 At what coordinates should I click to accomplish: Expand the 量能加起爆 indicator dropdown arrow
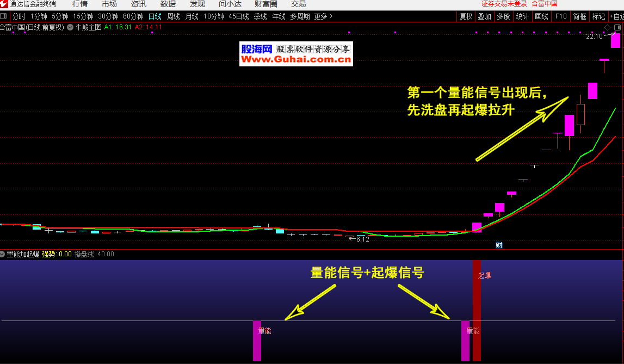point(3,254)
